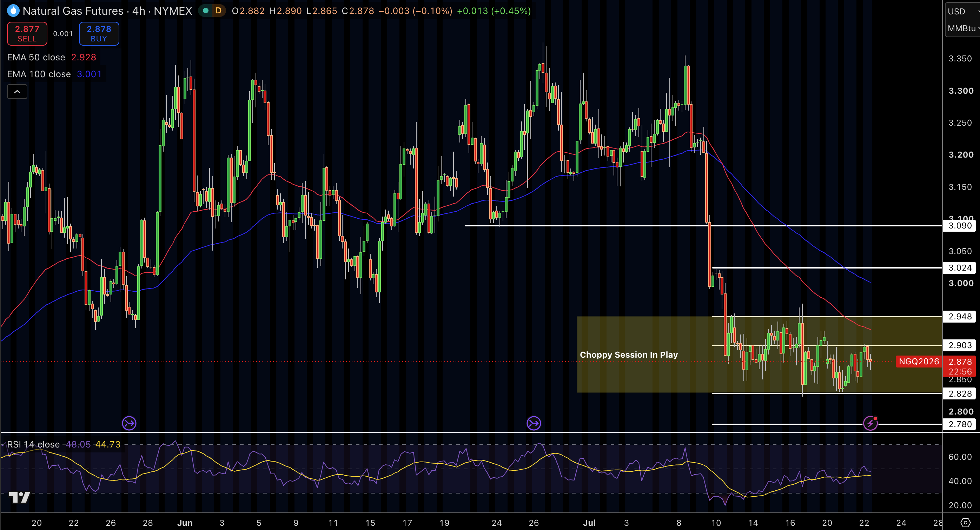This screenshot has height=530, width=980.
Task: Collapse the indicator legend with chevron button
Action: click(x=17, y=92)
